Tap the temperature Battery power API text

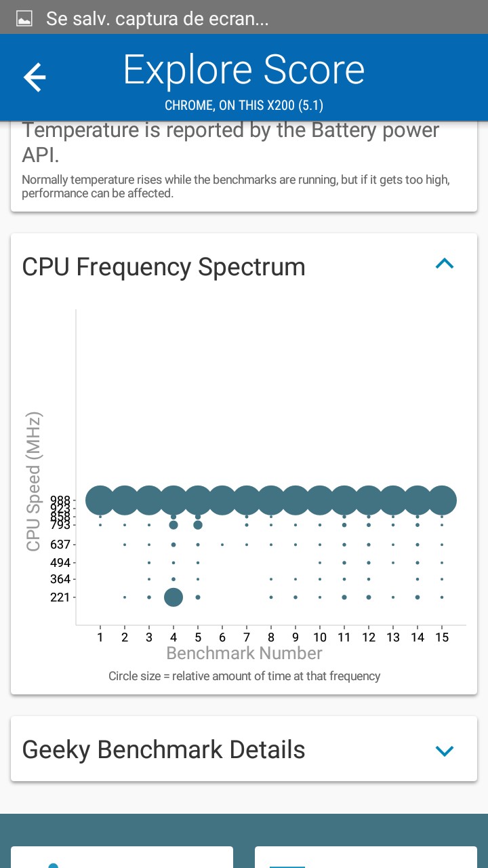(x=230, y=142)
